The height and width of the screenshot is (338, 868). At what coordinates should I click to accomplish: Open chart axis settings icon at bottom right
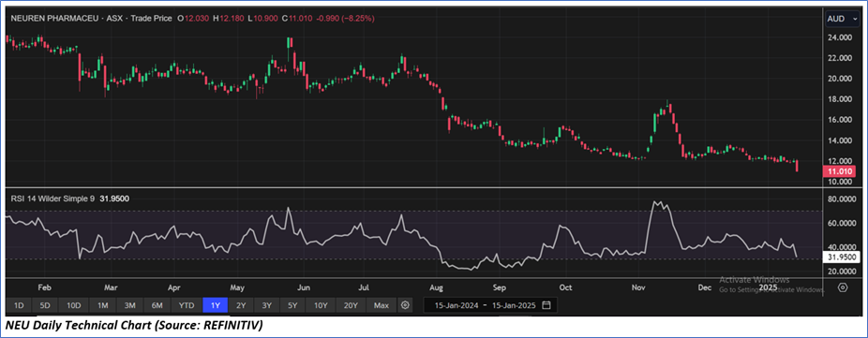point(843,287)
